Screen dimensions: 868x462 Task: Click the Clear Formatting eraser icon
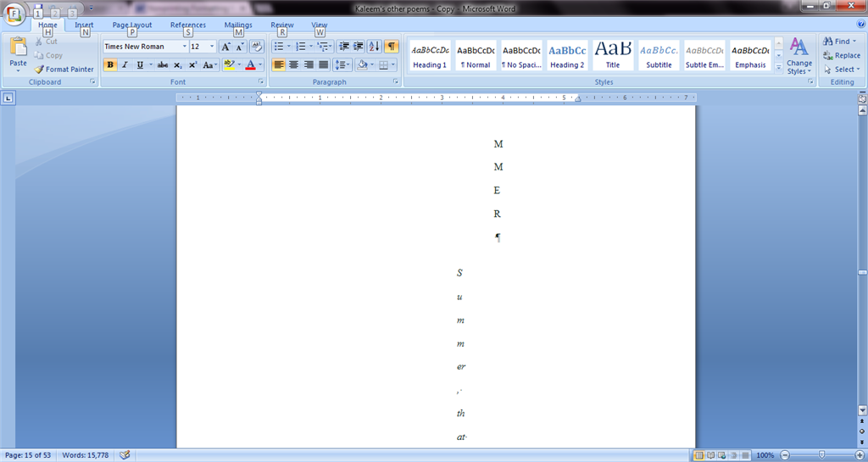[256, 47]
